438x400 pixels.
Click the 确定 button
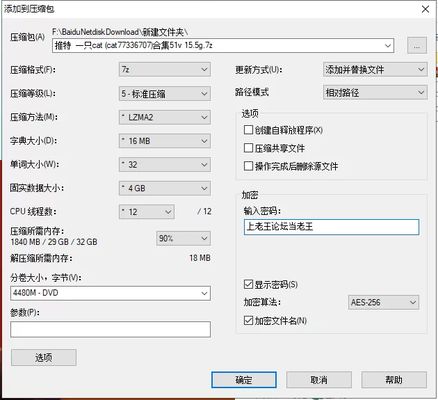[x=244, y=380]
